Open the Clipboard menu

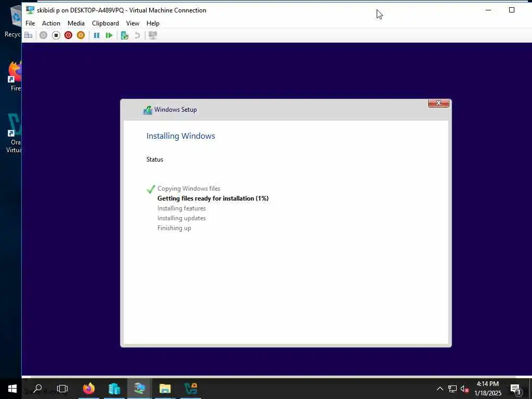(x=105, y=23)
